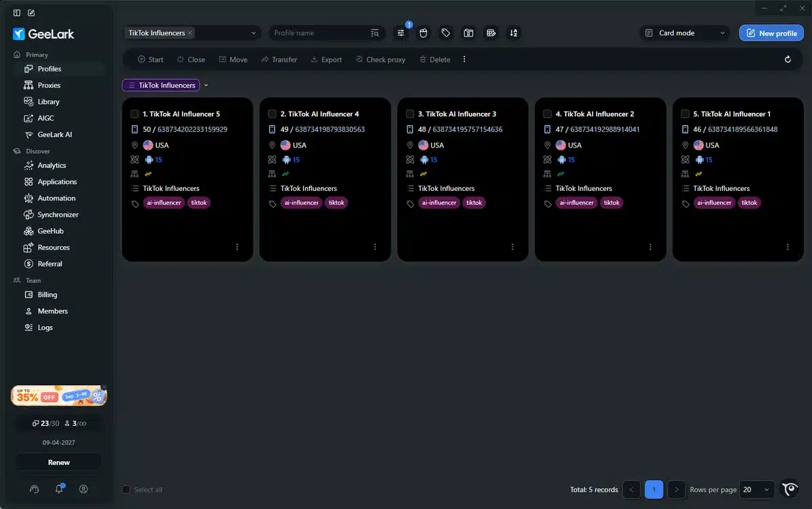Click Start in the action bar

150,60
